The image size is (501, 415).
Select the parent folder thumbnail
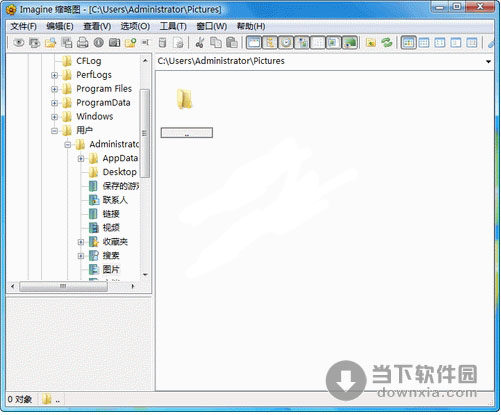(x=184, y=99)
